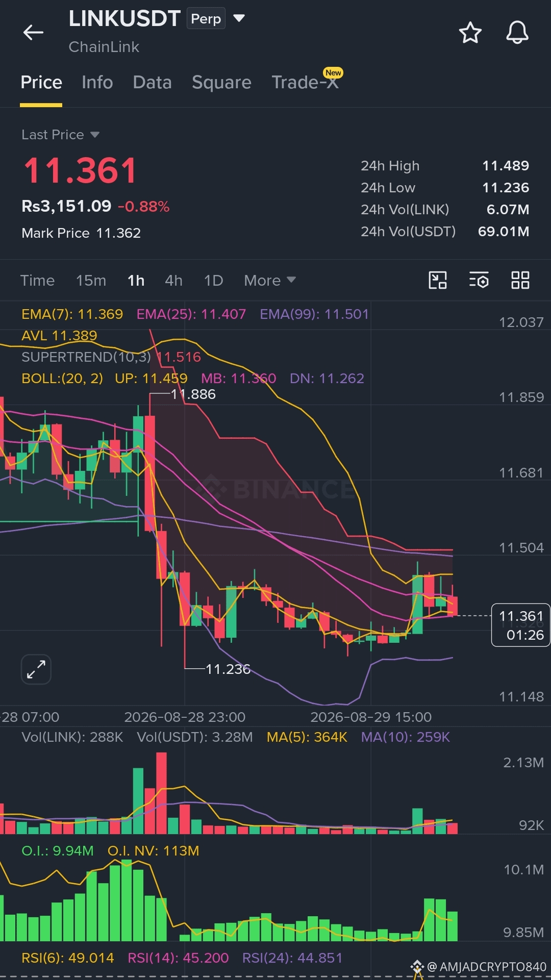Tap the LINKUSDT pair title
Screen dimensions: 551x980
coord(124,19)
